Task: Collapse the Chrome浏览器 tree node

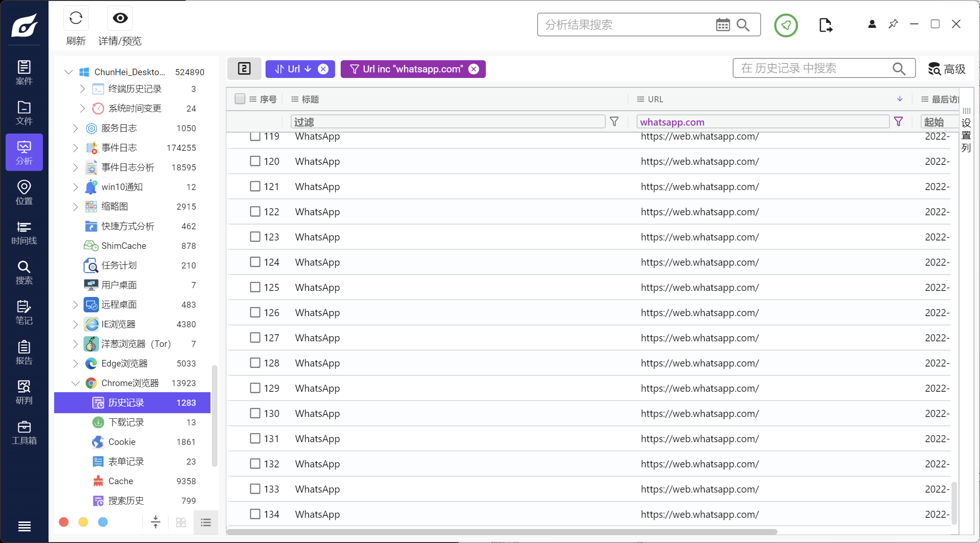Action: pyautogui.click(x=75, y=383)
